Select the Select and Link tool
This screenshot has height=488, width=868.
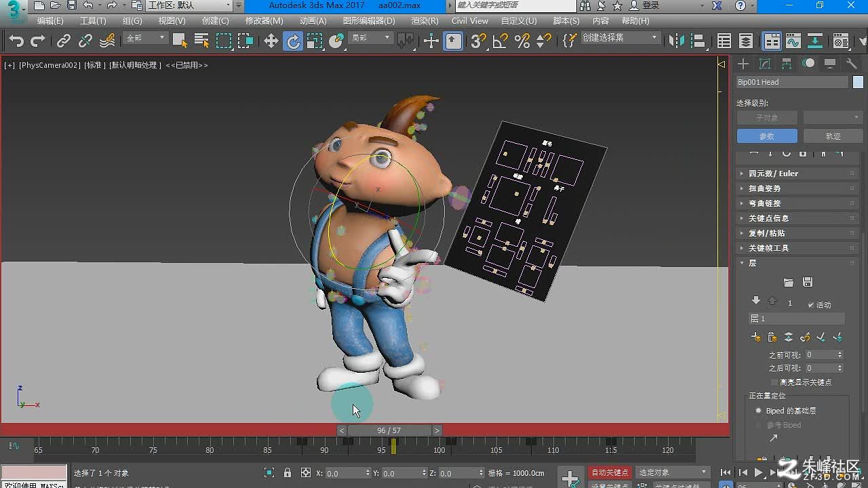(x=63, y=41)
